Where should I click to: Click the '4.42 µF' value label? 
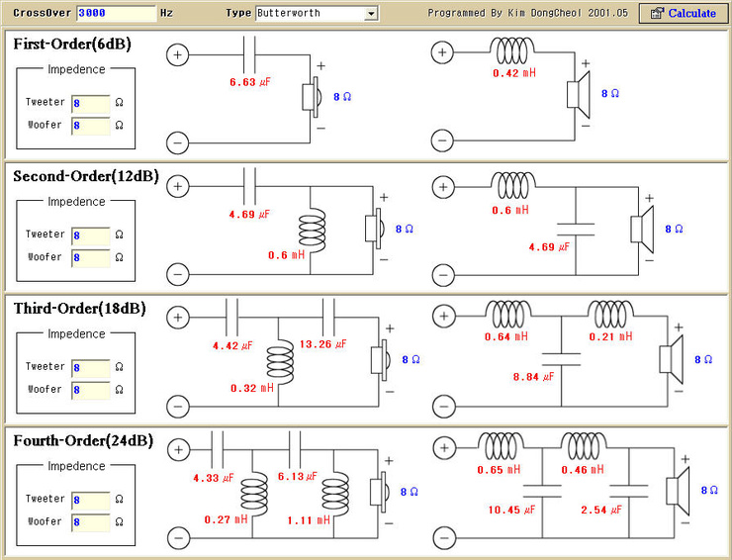[x=232, y=345]
